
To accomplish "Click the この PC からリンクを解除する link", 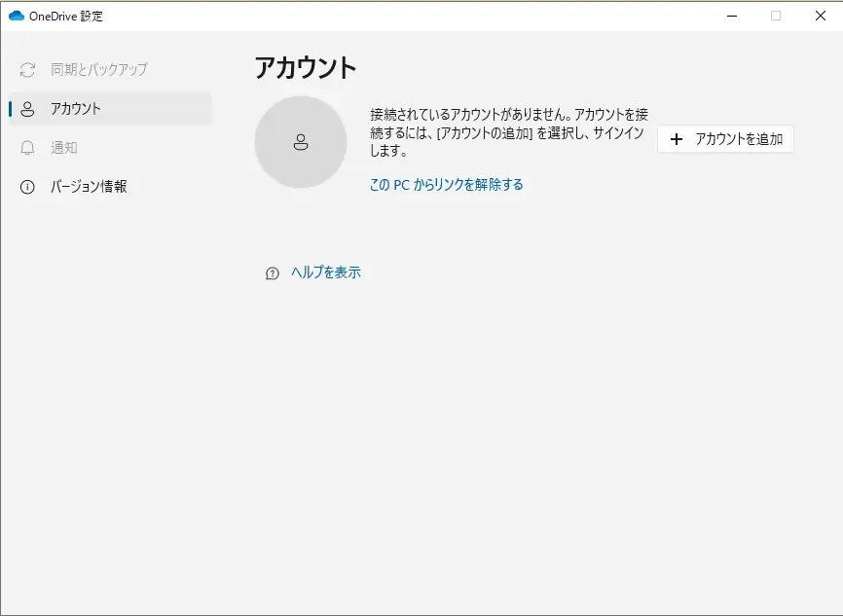I will (446, 184).
